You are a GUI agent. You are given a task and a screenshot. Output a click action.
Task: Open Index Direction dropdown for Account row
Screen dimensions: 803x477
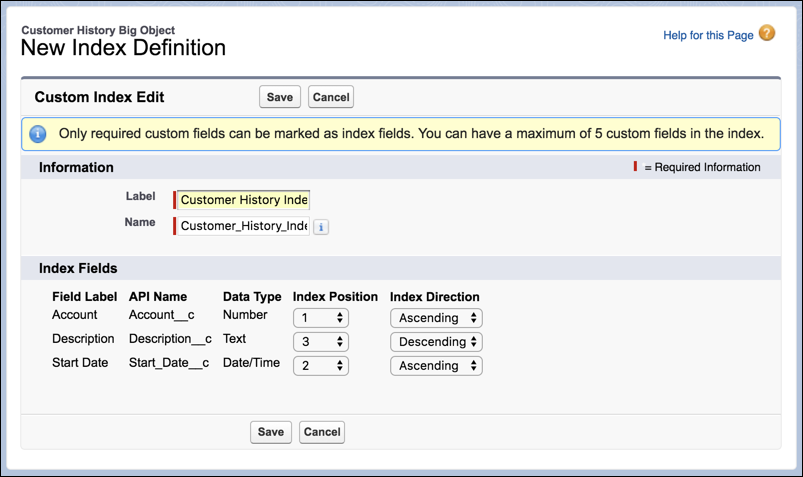pos(436,318)
